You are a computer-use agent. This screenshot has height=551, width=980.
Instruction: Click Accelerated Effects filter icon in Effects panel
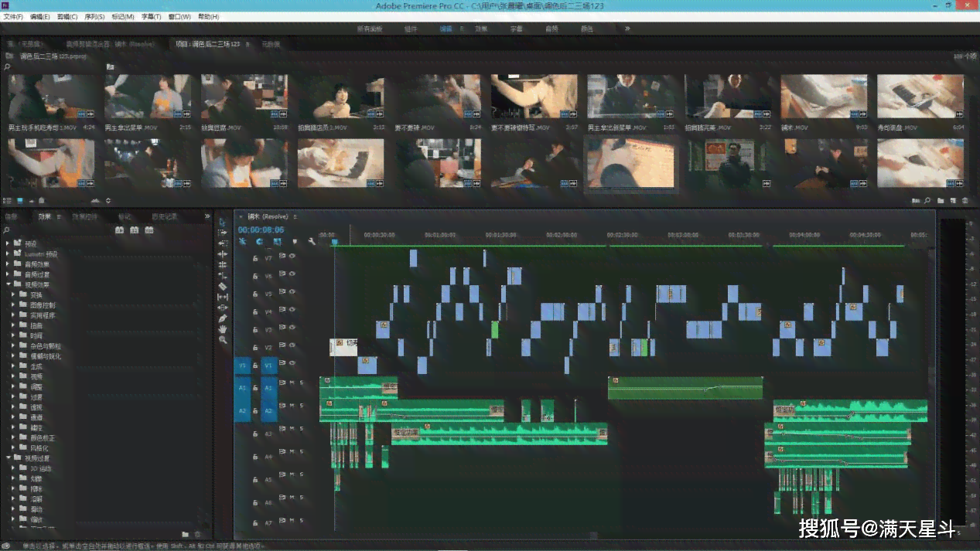point(120,230)
